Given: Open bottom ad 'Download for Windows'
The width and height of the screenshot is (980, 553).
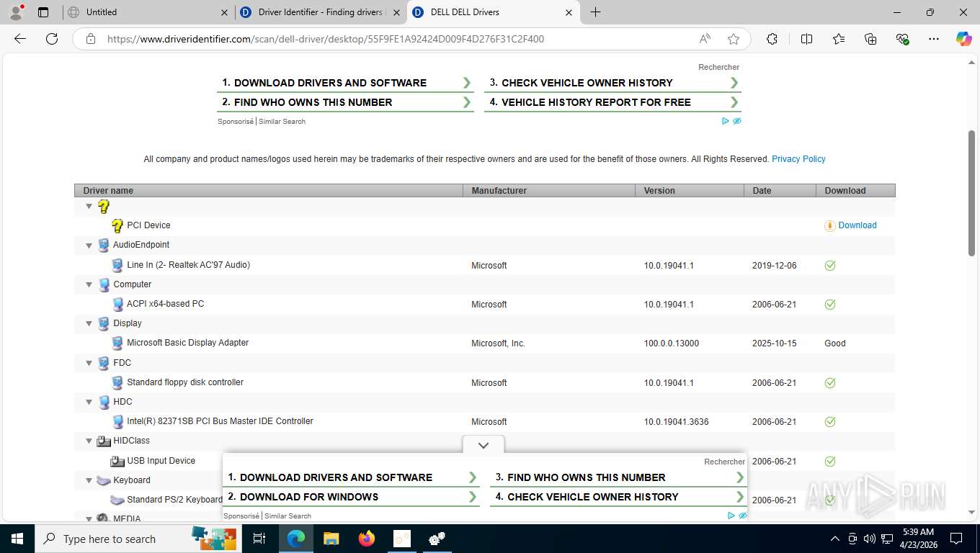Looking at the screenshot, I should (351, 497).
